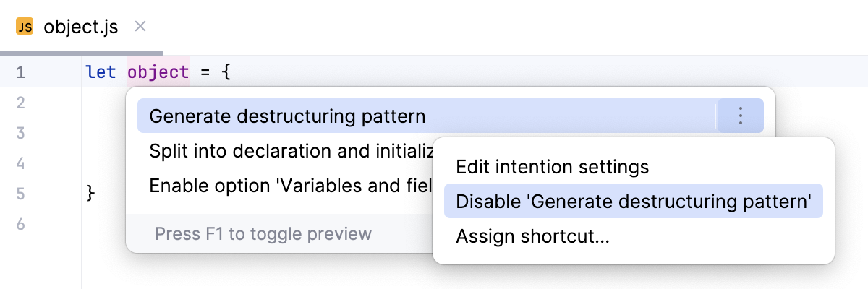Choose 'Generate destructuring pattern' intention
Screen dimensions: 868x289
[x=287, y=116]
